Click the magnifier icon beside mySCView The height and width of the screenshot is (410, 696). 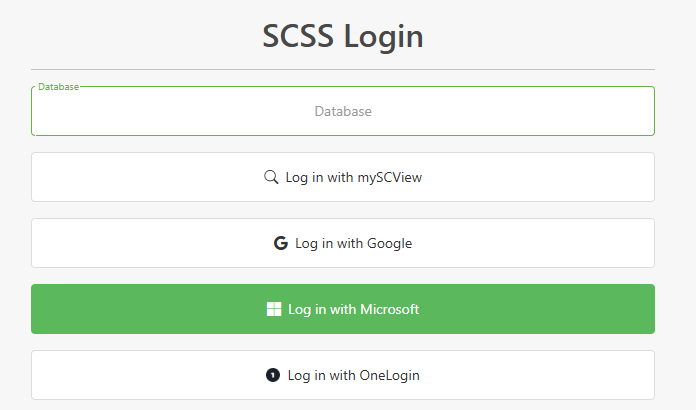[271, 177]
